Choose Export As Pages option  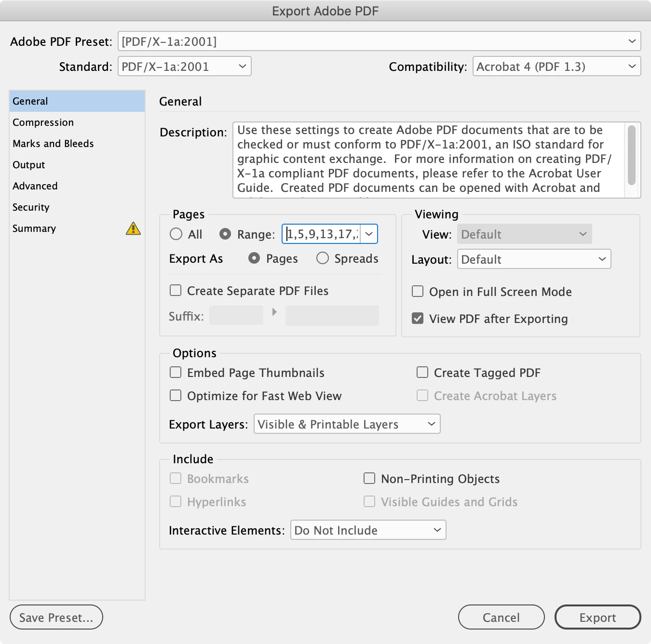[254, 258]
